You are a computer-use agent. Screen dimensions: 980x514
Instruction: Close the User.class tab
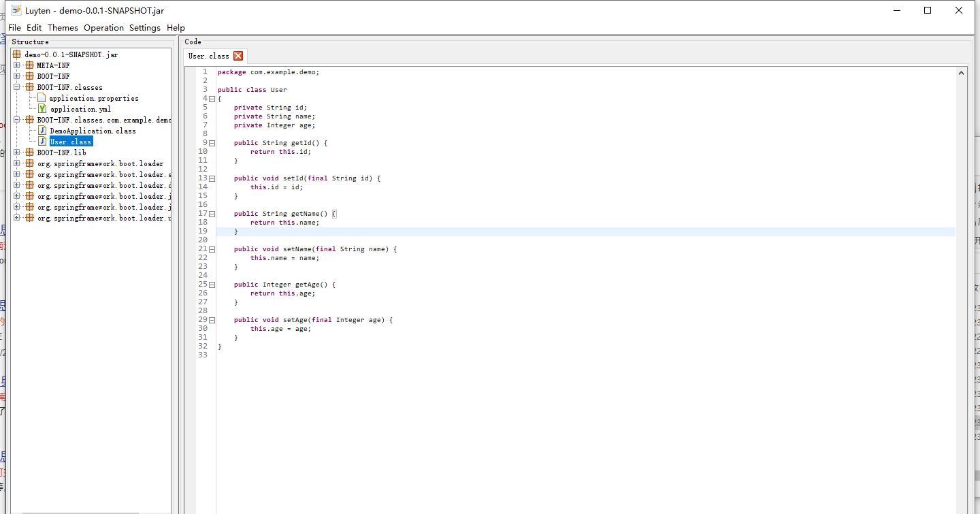pos(238,56)
